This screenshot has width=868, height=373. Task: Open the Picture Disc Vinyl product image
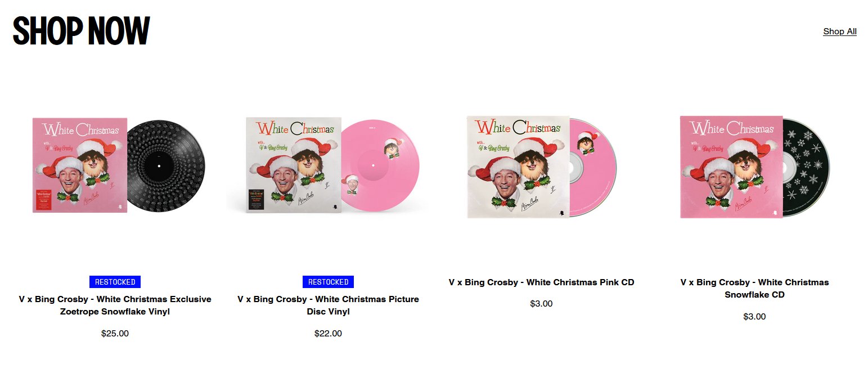coord(328,165)
